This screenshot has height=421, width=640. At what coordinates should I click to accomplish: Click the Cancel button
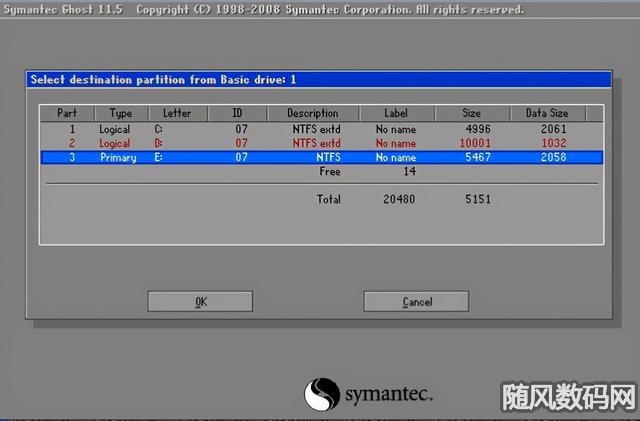pyautogui.click(x=416, y=301)
